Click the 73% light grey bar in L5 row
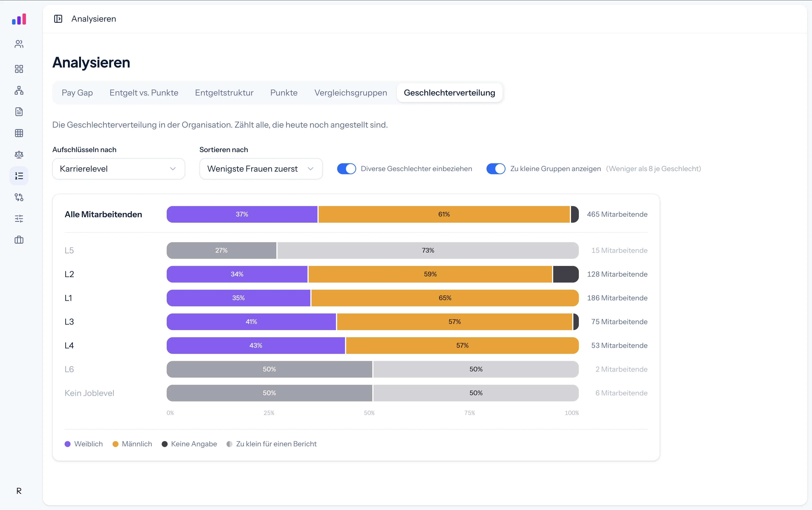The height and width of the screenshot is (510, 812). tap(428, 250)
